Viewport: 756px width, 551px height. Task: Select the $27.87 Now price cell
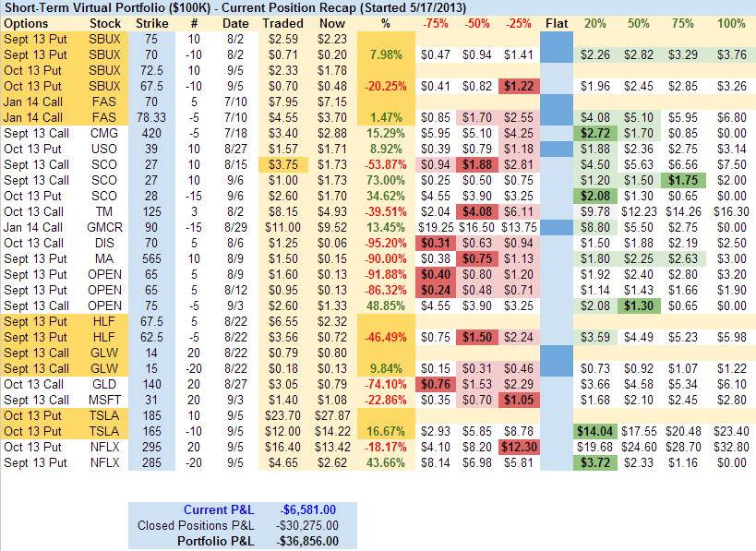click(x=331, y=415)
